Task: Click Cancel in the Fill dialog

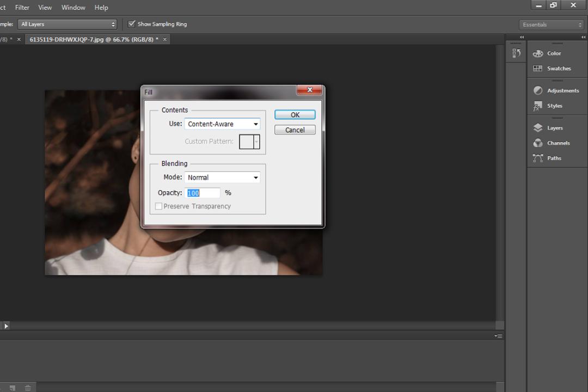Action: 295,130
